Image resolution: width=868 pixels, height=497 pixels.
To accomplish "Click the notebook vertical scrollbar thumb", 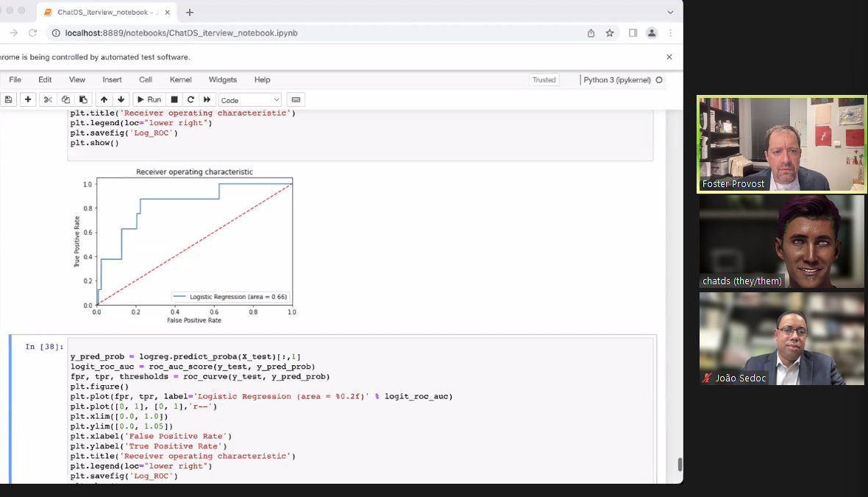I will coord(680,465).
